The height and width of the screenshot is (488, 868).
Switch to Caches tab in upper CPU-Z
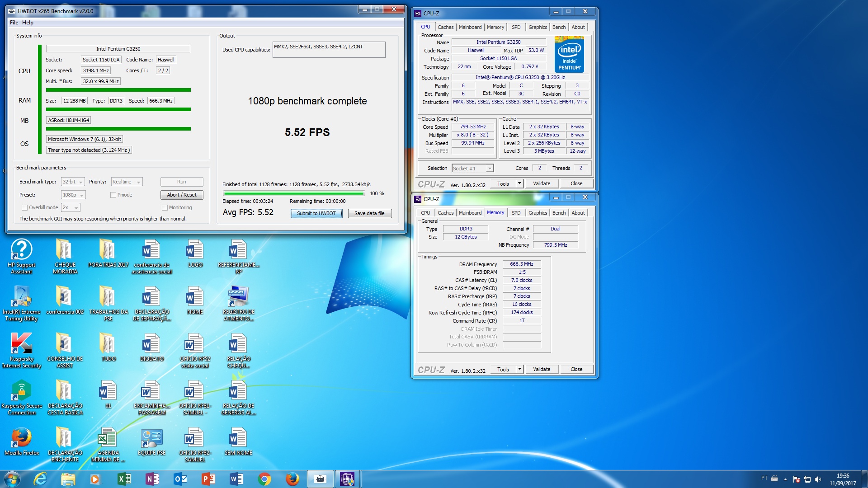[445, 27]
